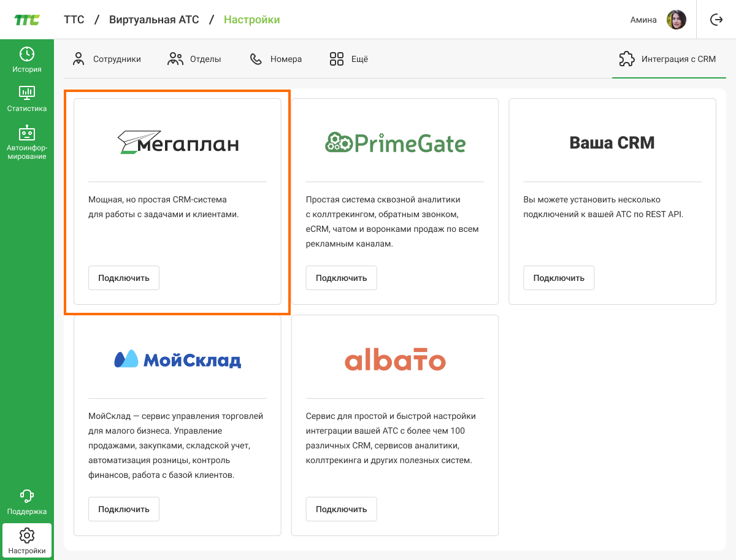This screenshot has width=736, height=560.
Task: Click the TTC logo in the top corner
Action: click(x=27, y=20)
